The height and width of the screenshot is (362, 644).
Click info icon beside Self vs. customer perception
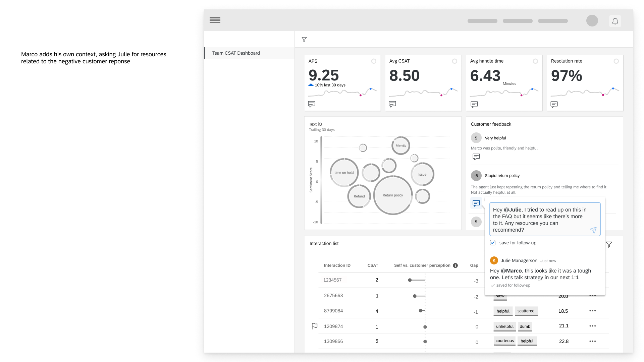pos(455,265)
